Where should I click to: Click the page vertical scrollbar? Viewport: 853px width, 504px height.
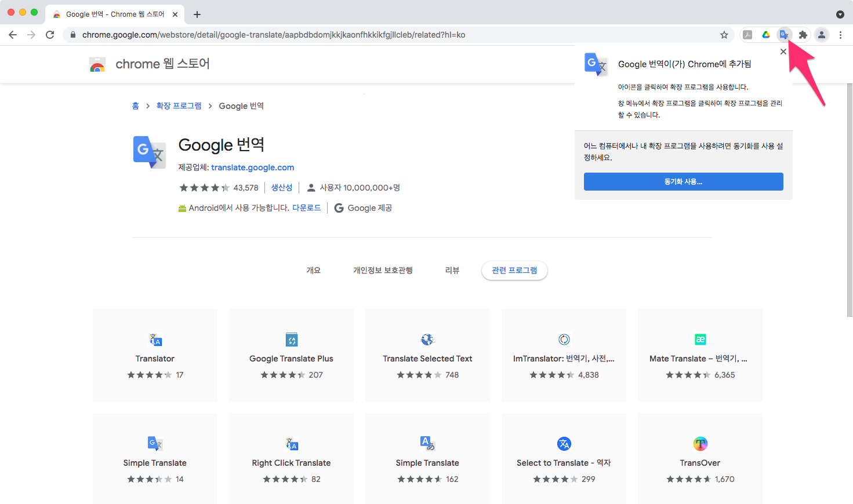[850, 200]
